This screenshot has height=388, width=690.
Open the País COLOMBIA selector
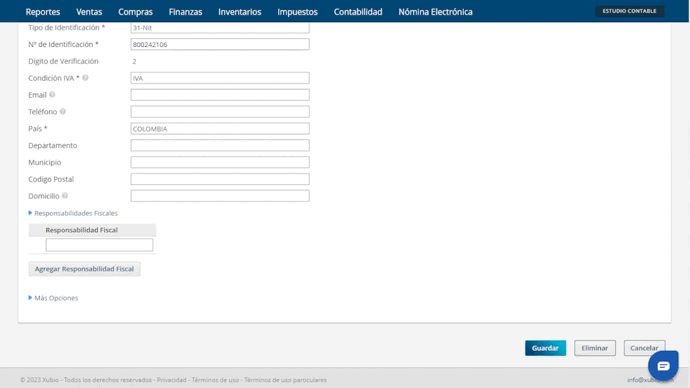(220, 128)
